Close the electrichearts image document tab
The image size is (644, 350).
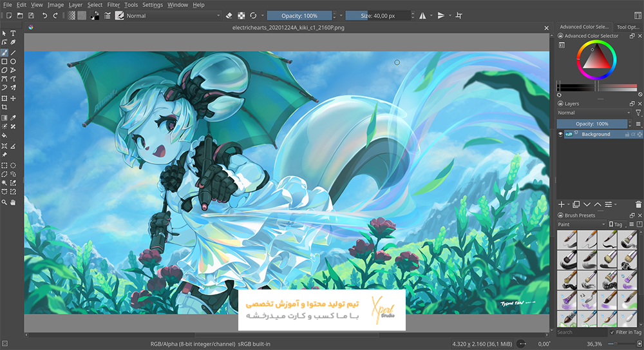(546, 28)
